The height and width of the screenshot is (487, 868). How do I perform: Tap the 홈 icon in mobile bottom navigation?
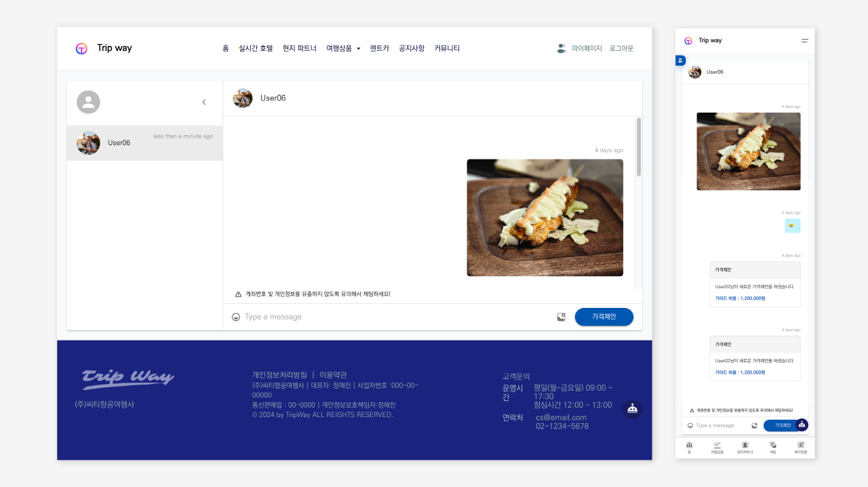coord(690,446)
